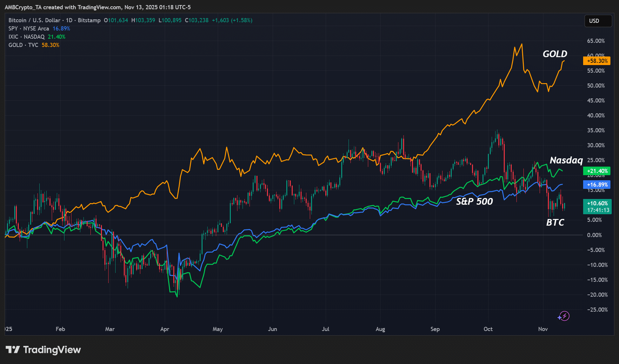Click the orange +58.30% GOLD price label
The width and height of the screenshot is (619, 364).
click(x=597, y=61)
